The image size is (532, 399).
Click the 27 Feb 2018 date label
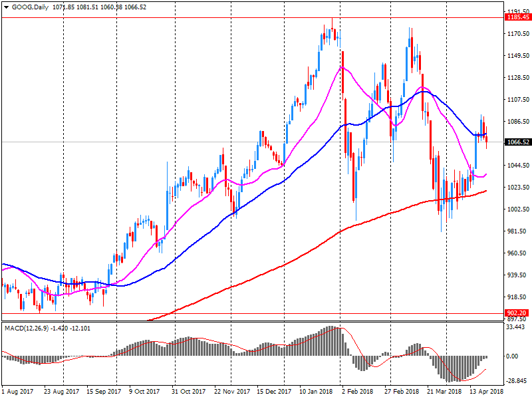click(402, 391)
